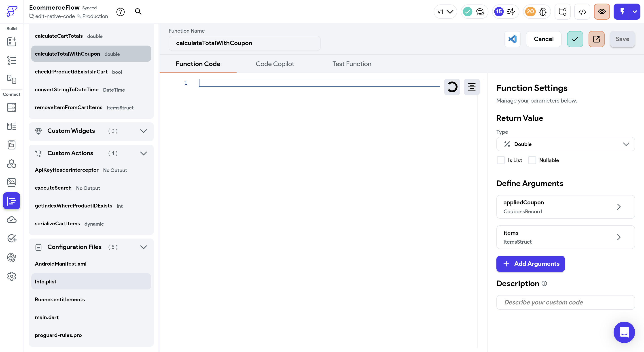
Task: Switch to the Function Code tab
Action: pyautogui.click(x=198, y=64)
